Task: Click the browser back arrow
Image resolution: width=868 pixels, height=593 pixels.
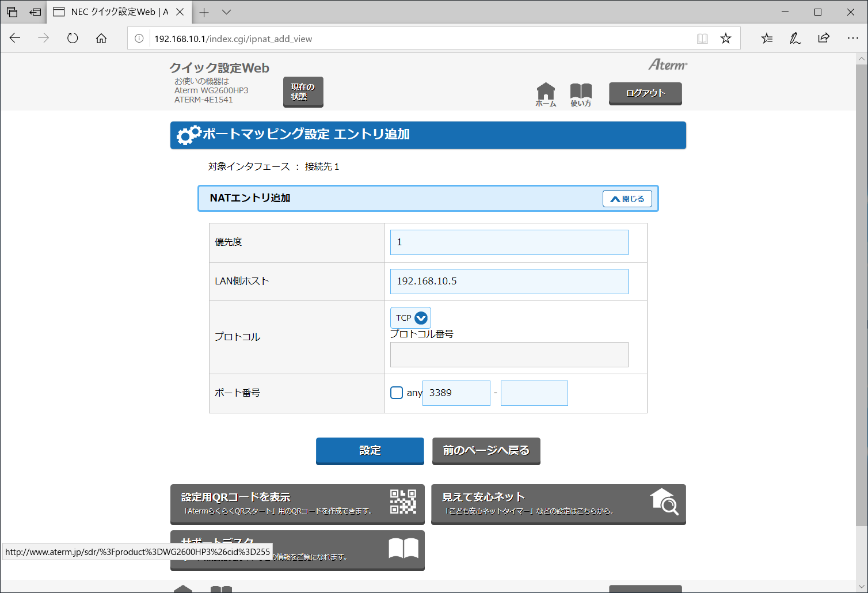Action: [14, 38]
